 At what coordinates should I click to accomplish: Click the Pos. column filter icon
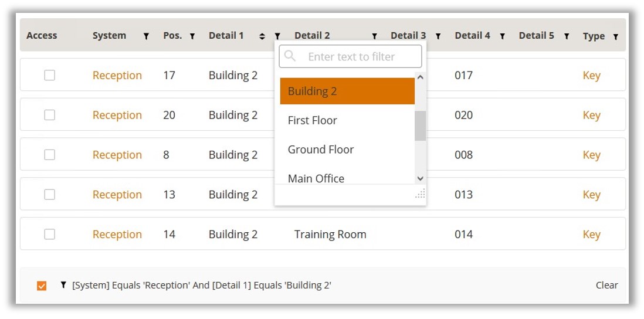(192, 36)
